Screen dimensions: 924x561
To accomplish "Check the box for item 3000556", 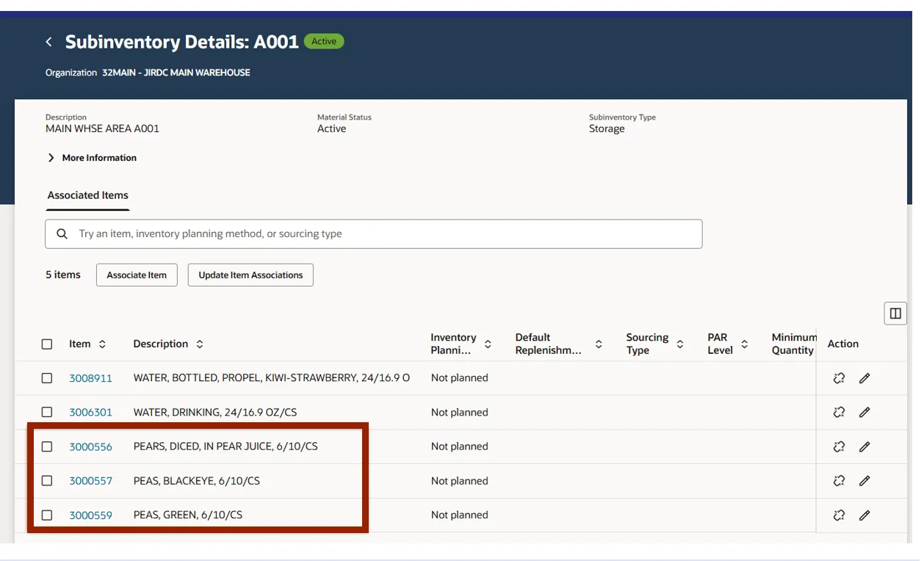I will (x=47, y=446).
